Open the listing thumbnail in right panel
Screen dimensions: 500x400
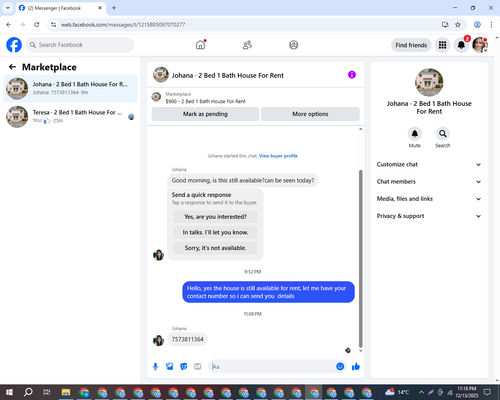click(429, 82)
